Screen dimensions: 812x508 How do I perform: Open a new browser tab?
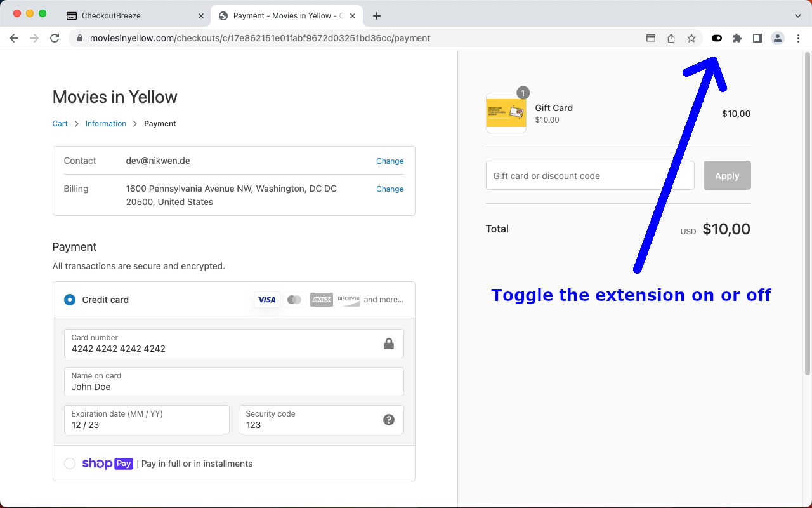(377, 16)
